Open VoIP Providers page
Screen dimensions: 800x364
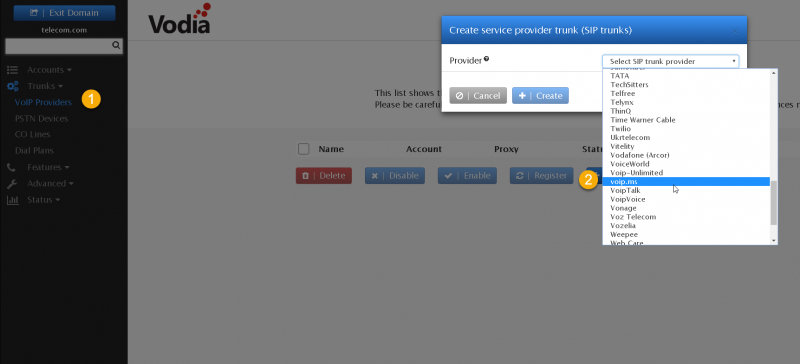[x=43, y=102]
